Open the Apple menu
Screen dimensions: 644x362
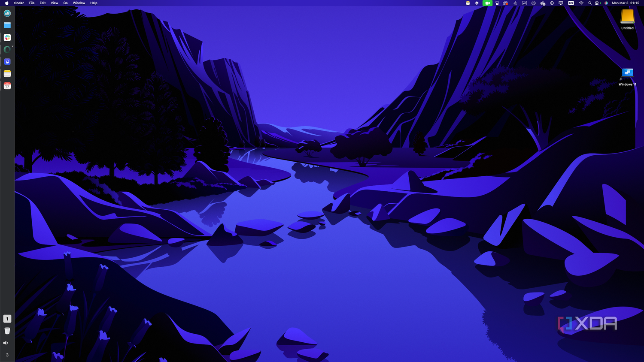pos(6,3)
